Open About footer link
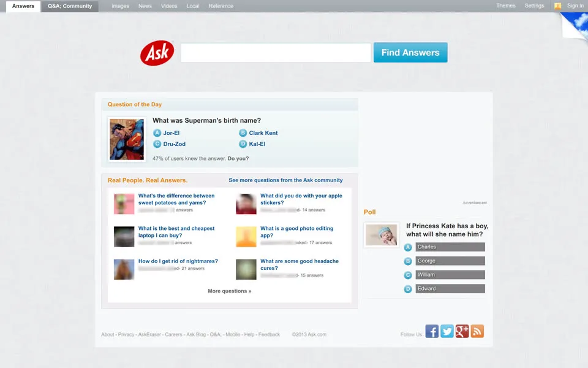588x368 pixels. 108,334
